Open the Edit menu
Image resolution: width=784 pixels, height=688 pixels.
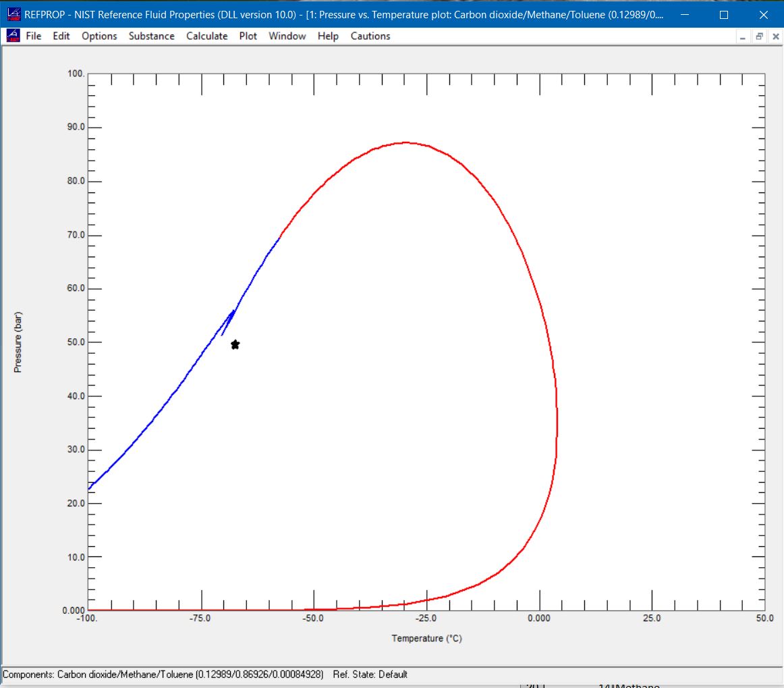[61, 36]
